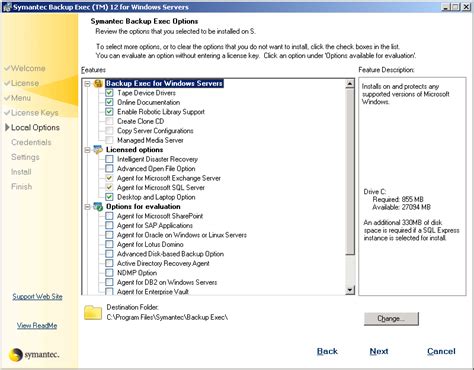Click the Install step in the sidebar
Viewport: 474px width, 370px height.
pyautogui.click(x=21, y=172)
